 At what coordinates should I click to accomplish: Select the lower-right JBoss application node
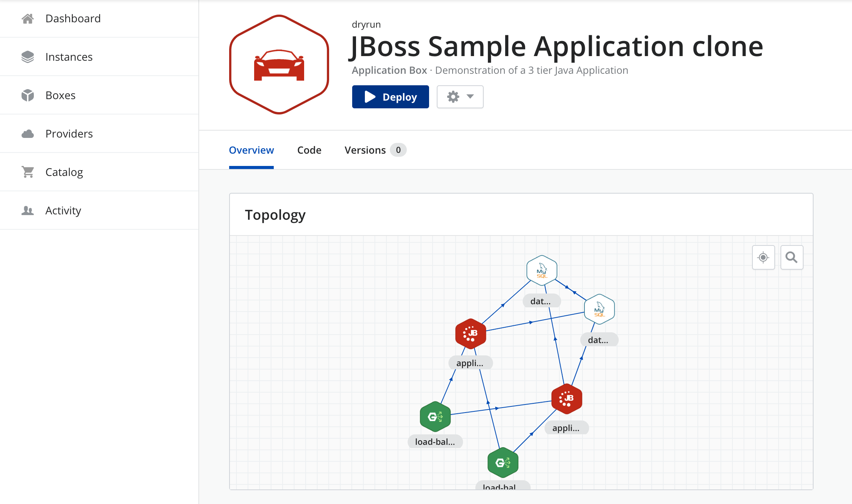pos(567,399)
